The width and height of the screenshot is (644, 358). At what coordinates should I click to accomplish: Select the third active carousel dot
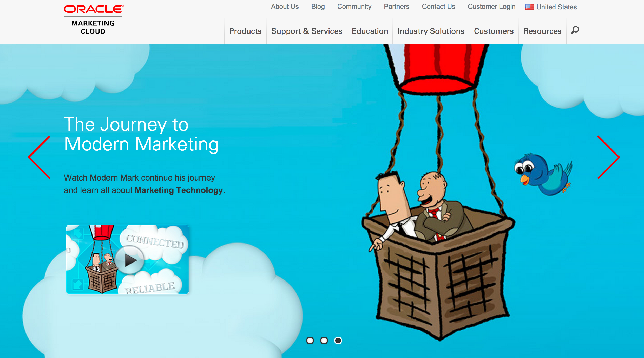(338, 341)
